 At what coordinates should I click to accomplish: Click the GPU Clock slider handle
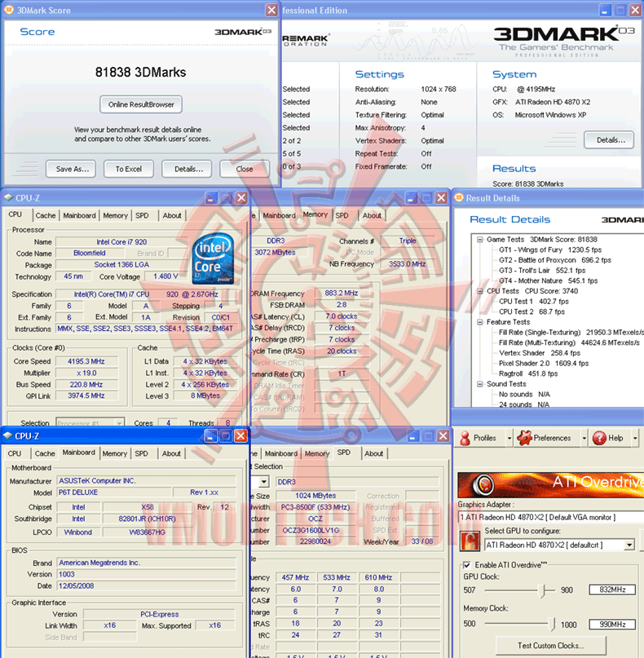tap(542, 591)
